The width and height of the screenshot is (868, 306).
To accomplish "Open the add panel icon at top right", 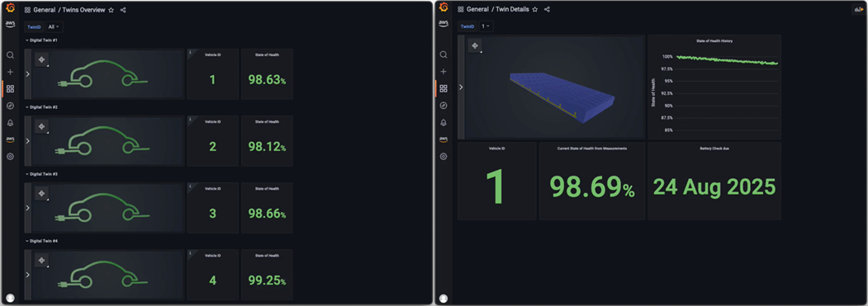I will pyautogui.click(x=859, y=9).
